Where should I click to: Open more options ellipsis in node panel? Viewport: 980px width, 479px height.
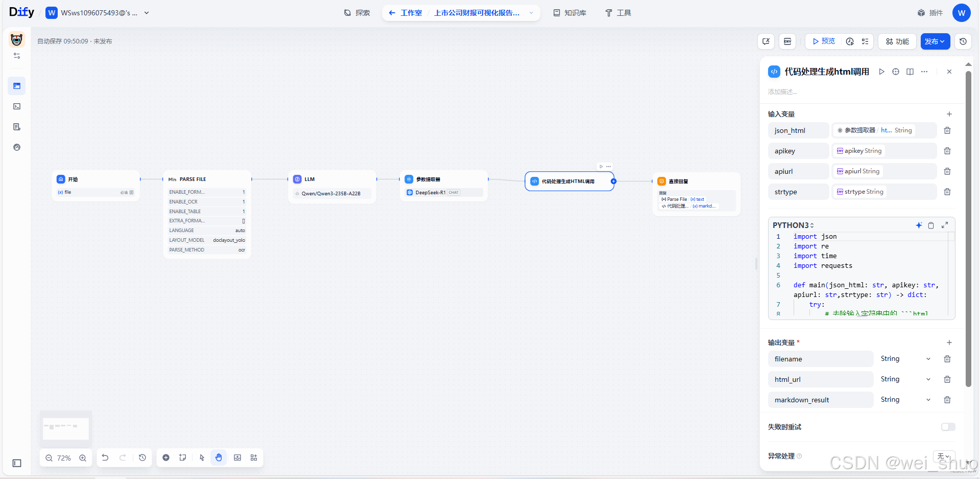coord(924,72)
